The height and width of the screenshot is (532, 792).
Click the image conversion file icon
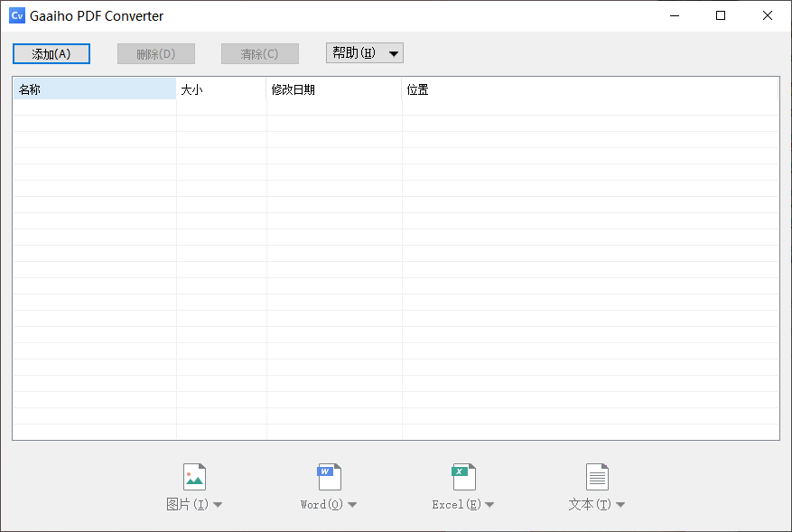[x=194, y=477]
